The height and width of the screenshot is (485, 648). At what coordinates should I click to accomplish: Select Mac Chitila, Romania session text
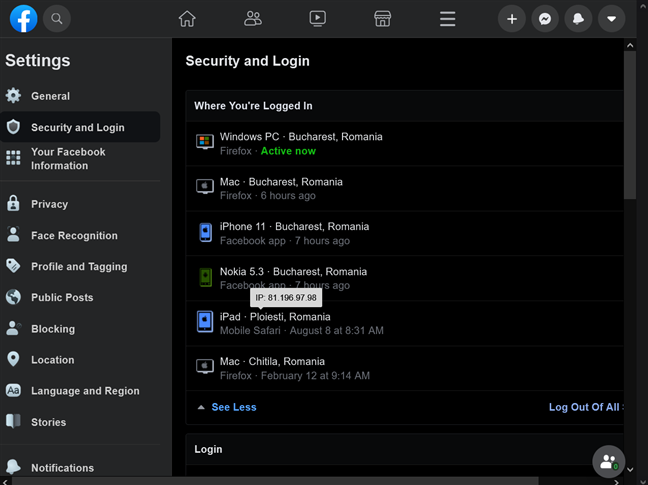pos(272,361)
